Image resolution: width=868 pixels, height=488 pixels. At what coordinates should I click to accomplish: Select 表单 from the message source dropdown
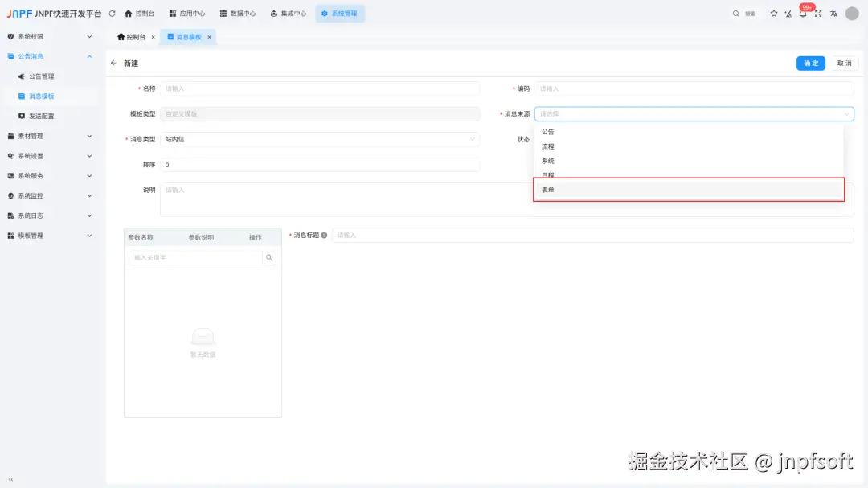pyautogui.click(x=688, y=189)
